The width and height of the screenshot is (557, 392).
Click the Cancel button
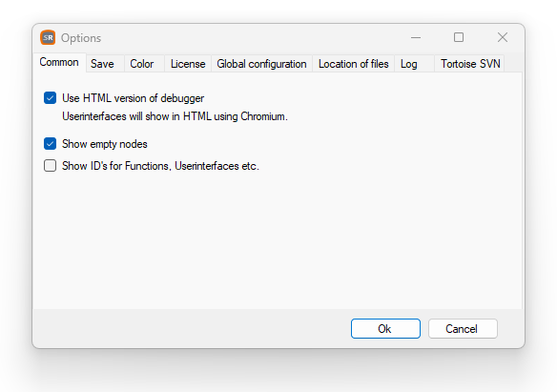pyautogui.click(x=463, y=328)
